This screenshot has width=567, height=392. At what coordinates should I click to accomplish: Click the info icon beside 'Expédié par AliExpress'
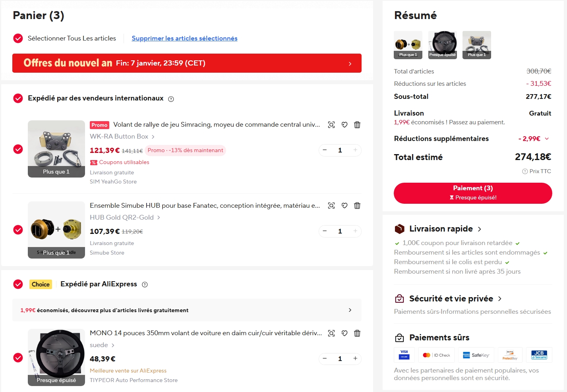145,284
